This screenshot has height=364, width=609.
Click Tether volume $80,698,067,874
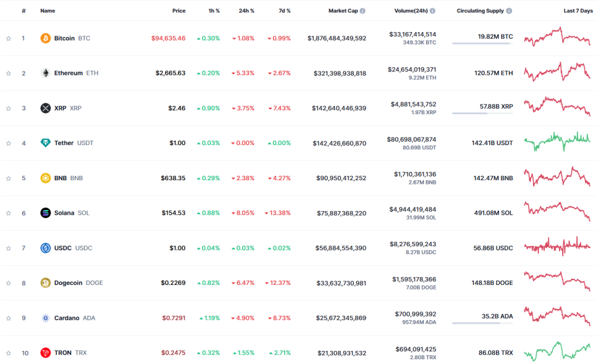(x=412, y=139)
